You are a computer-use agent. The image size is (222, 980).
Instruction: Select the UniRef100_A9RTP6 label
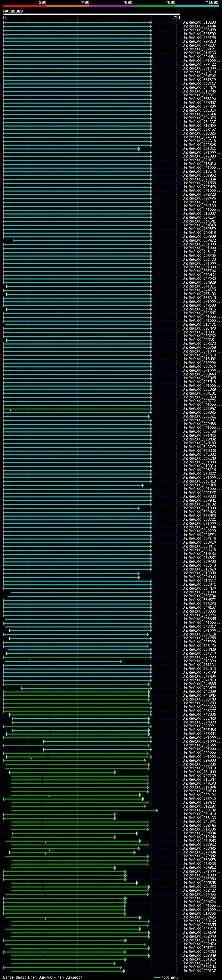(199, 38)
